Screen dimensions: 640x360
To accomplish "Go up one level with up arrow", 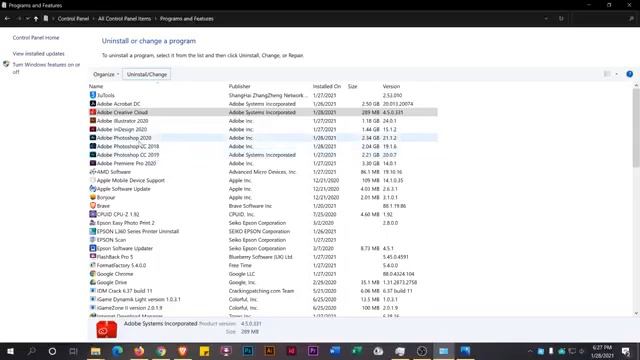I will point(36,18).
